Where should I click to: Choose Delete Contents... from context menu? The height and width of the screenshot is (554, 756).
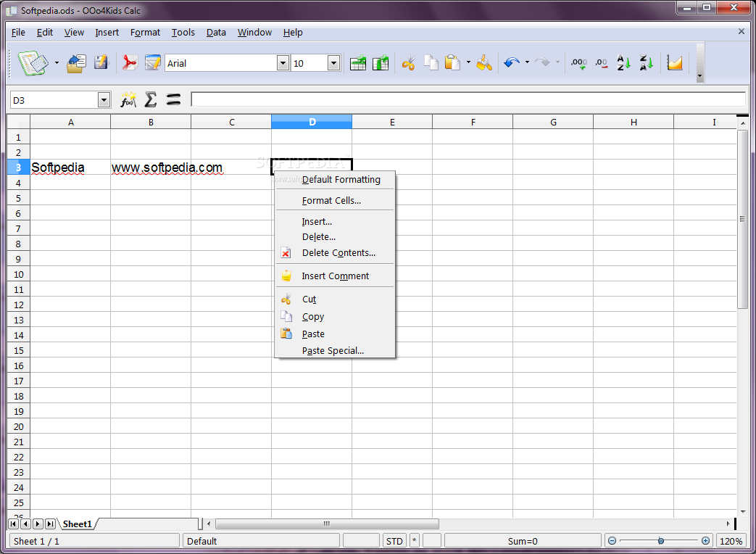click(x=335, y=252)
